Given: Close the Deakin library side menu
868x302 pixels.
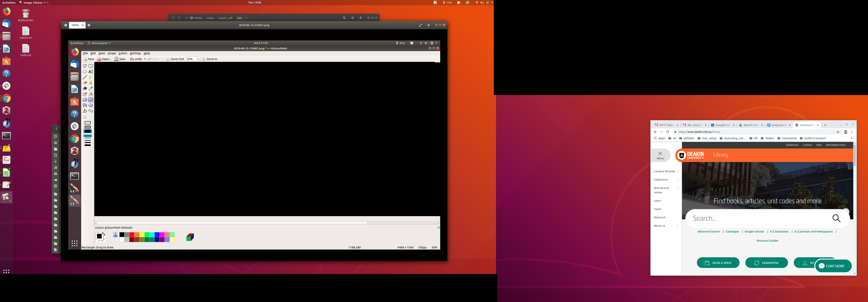Looking at the screenshot, I should coord(660,155).
